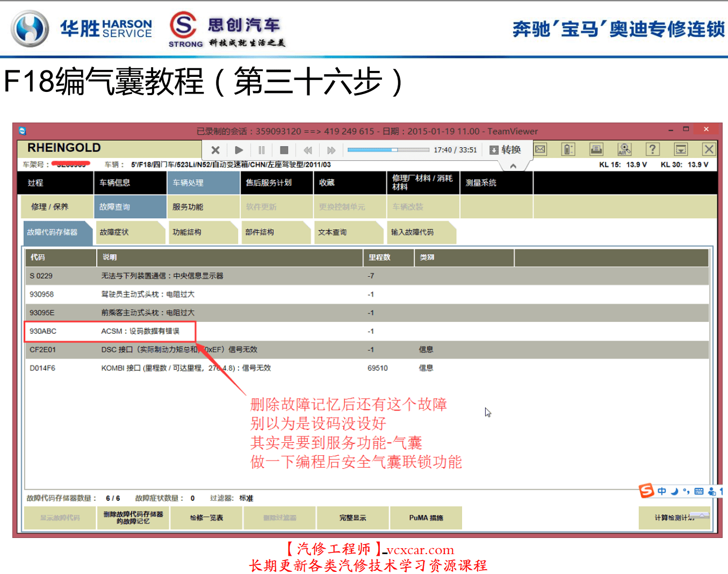Switch to the 故障症状 tab
Screen dimensions: 728x574
pyautogui.click(x=130, y=232)
